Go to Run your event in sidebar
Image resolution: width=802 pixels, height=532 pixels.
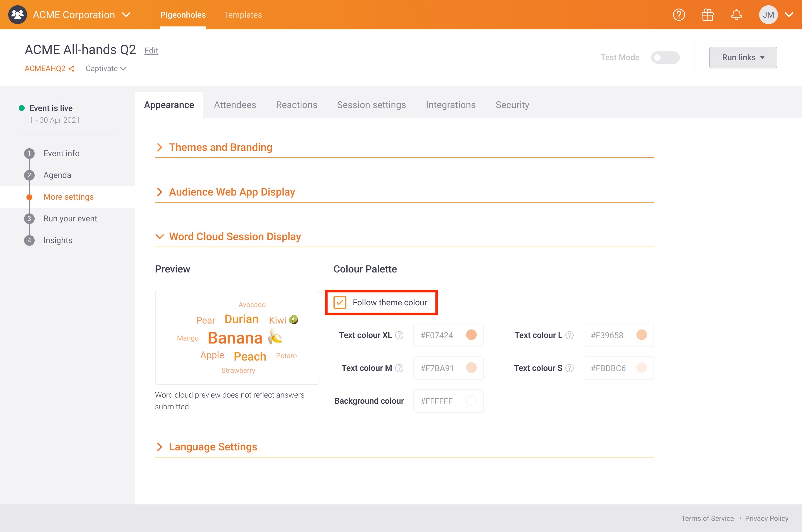point(70,218)
